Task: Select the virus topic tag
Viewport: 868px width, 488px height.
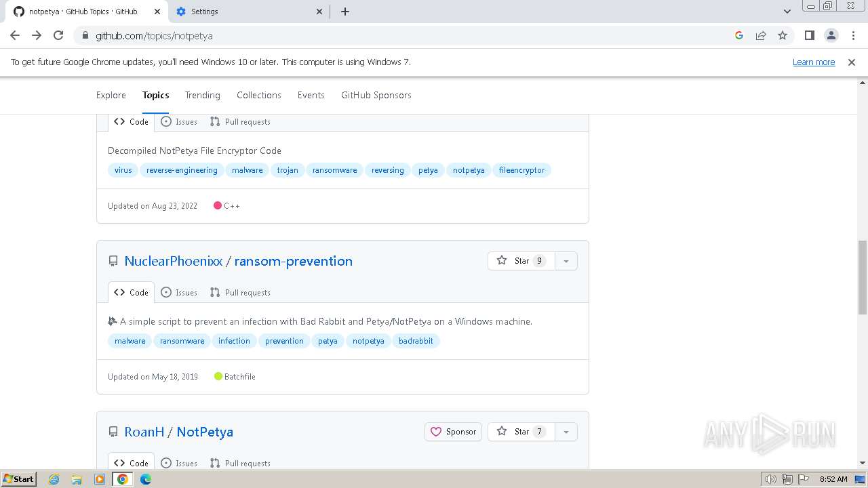Action: 123,170
